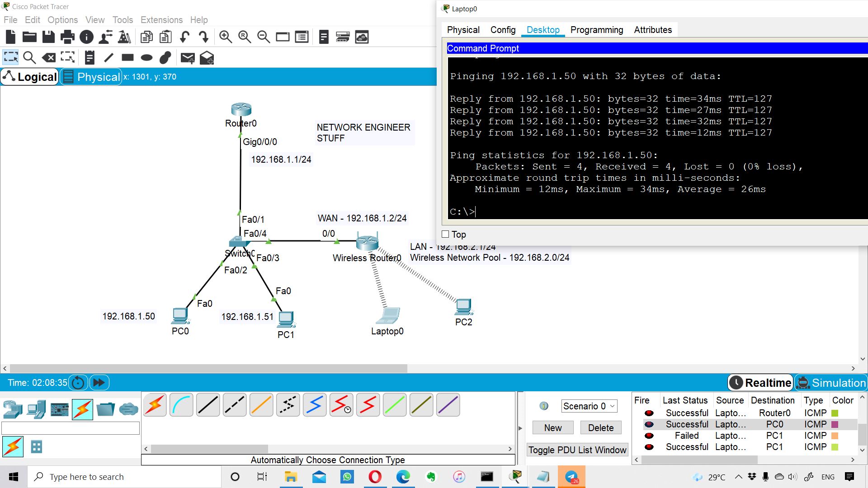Viewport: 868px width, 488px height.
Task: Open the Extensions menu
Action: tap(161, 20)
